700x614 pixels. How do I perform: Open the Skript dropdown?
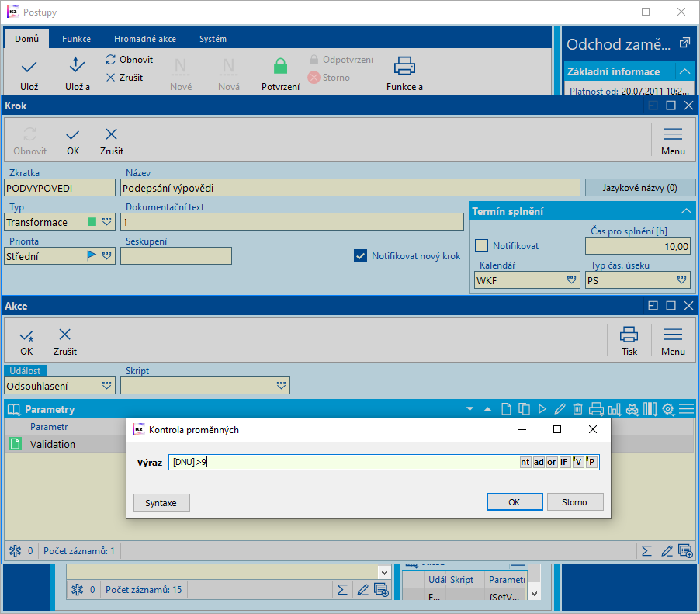pos(281,385)
